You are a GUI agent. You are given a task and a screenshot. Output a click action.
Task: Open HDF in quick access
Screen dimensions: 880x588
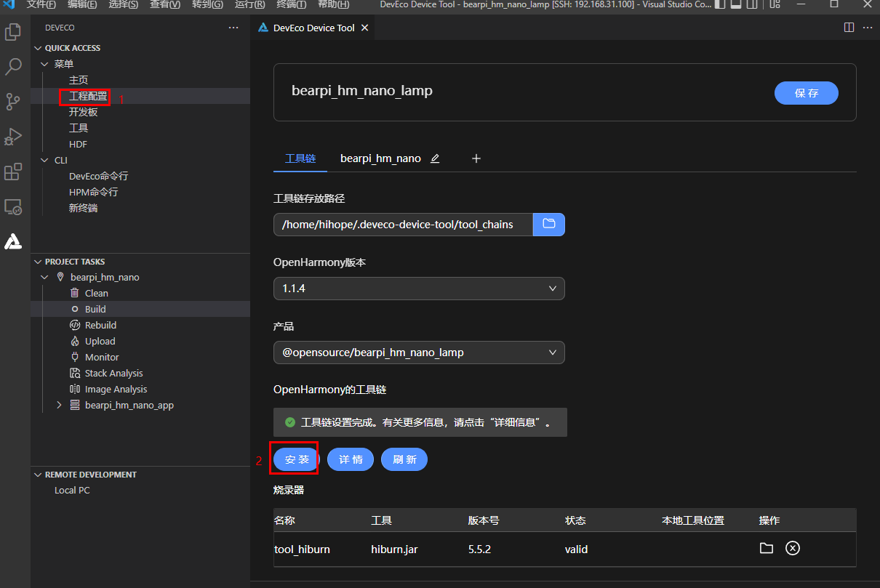[x=78, y=144]
